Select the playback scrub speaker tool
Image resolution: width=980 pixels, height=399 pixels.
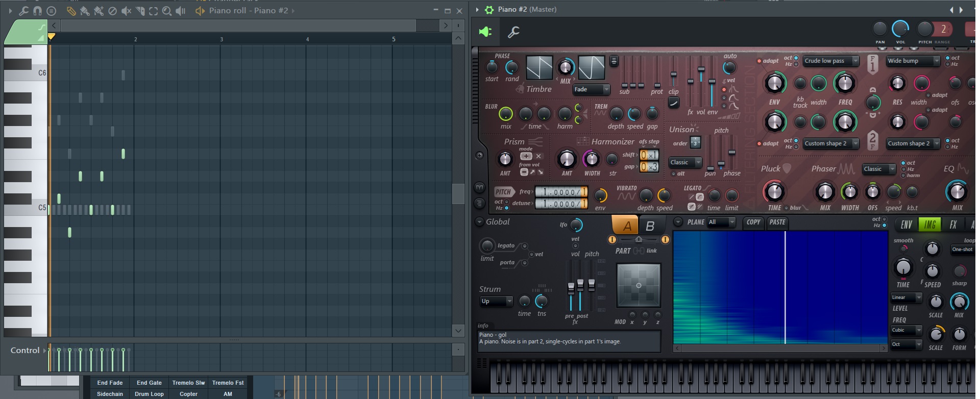tap(181, 11)
